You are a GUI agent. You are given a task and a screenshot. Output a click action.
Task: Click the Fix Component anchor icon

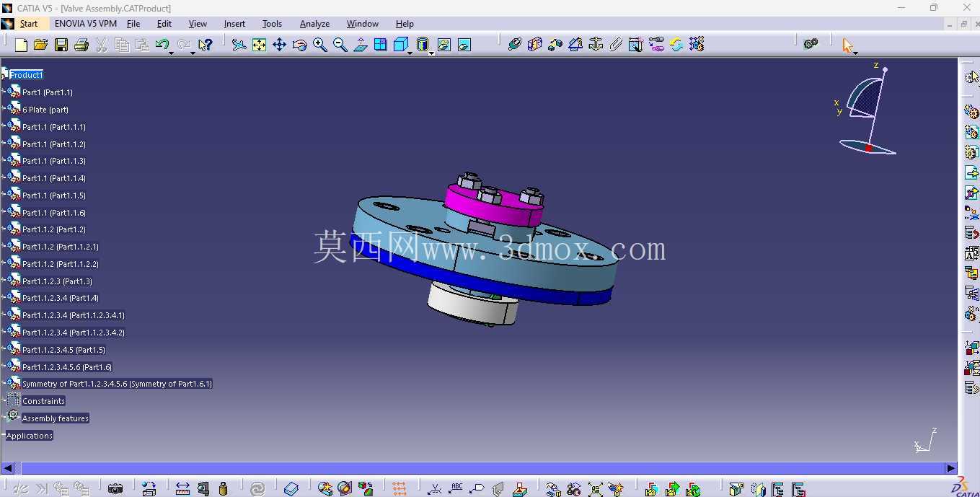(x=596, y=45)
